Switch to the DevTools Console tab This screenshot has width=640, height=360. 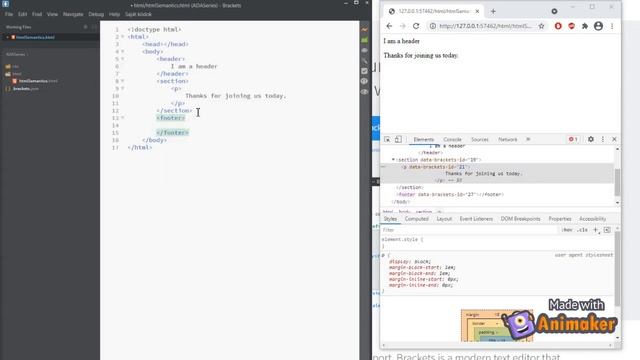pyautogui.click(x=452, y=140)
